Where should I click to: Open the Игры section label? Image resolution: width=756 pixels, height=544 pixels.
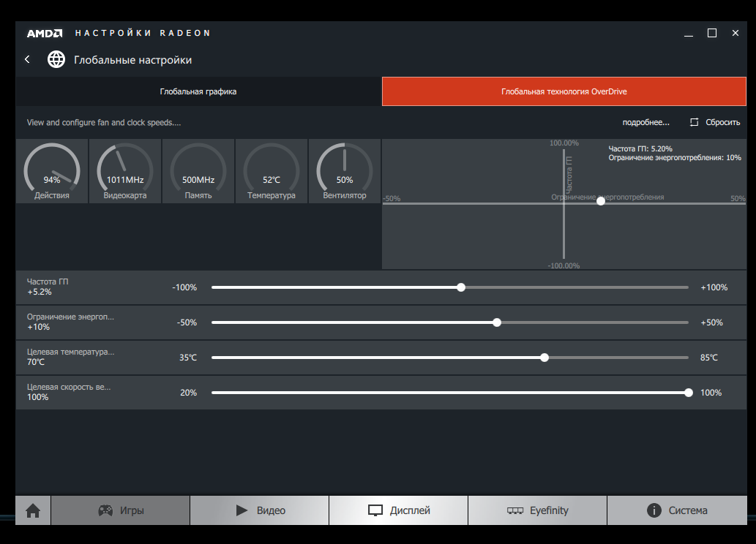click(x=132, y=510)
